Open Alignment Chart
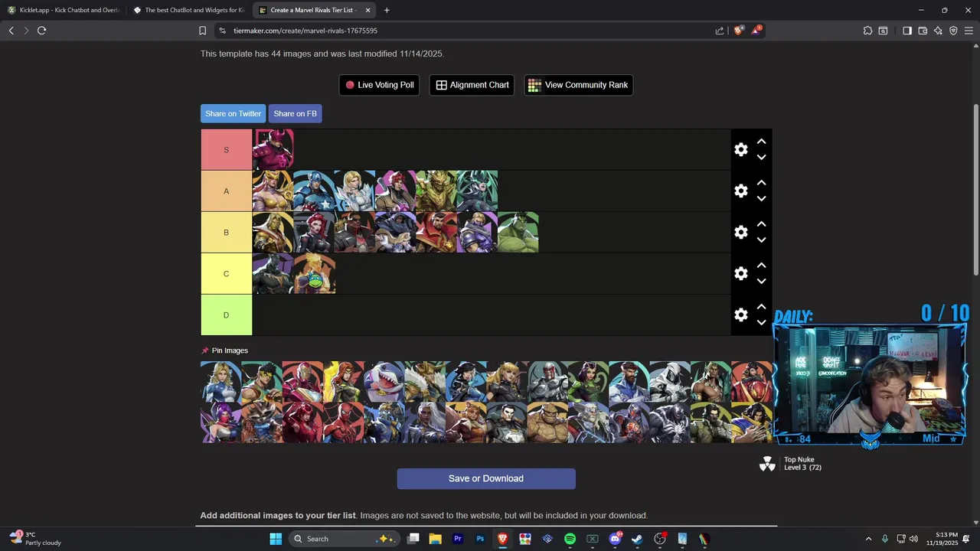The image size is (980, 551). [x=472, y=85]
